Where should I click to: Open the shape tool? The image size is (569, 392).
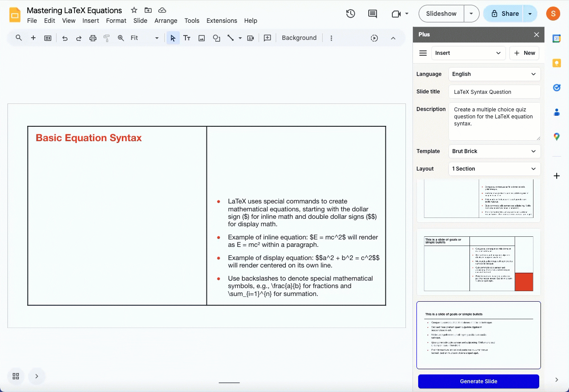pyautogui.click(x=216, y=38)
